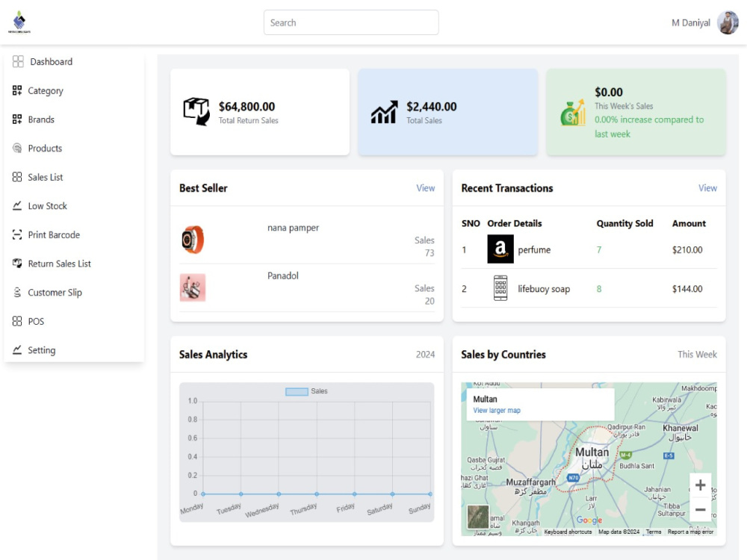Click the Panadol product image

(x=193, y=287)
